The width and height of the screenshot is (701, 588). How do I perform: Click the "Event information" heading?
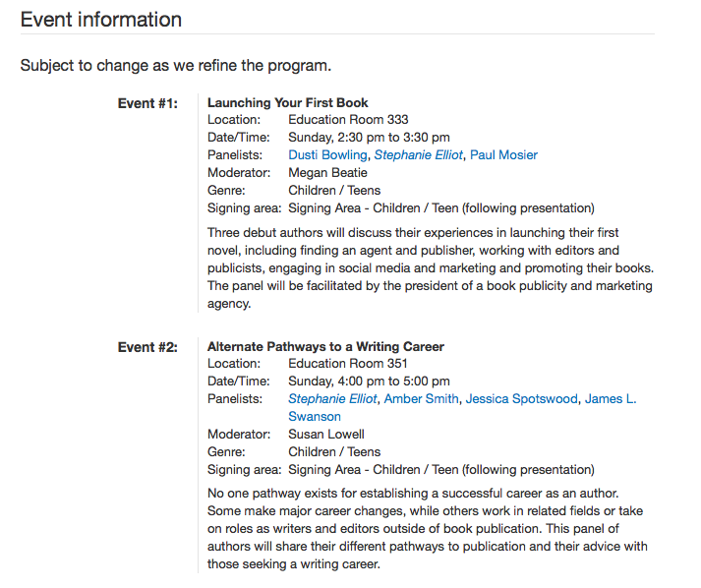[101, 20]
